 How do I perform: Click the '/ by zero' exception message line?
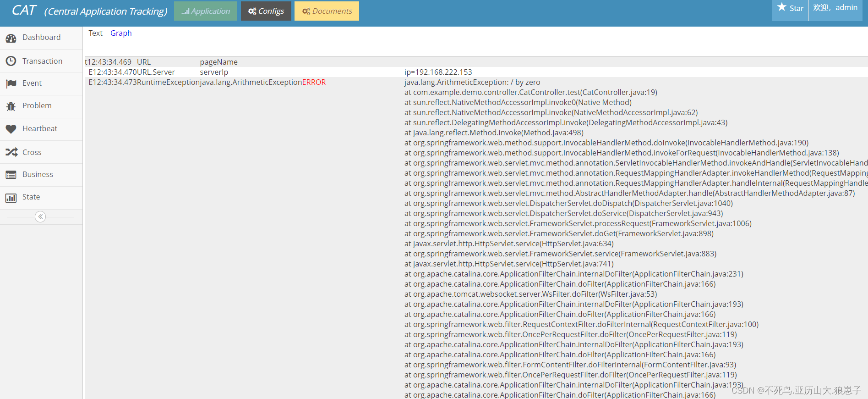(472, 83)
